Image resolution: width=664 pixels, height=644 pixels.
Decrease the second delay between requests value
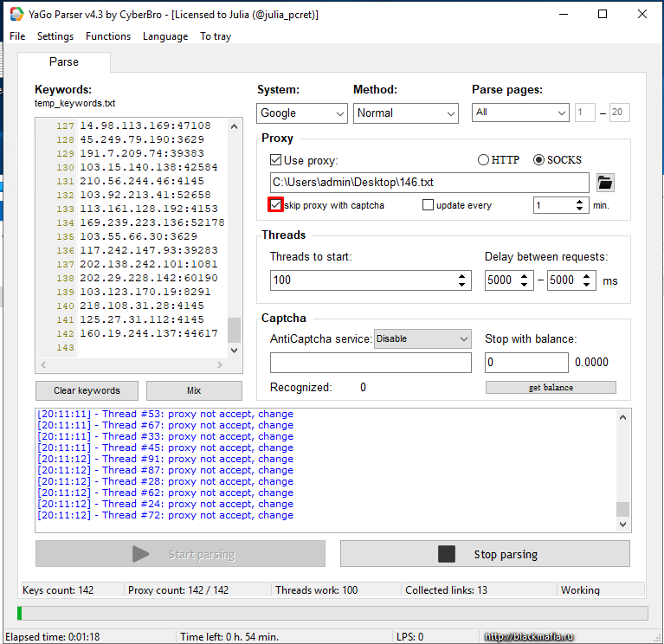tap(587, 285)
